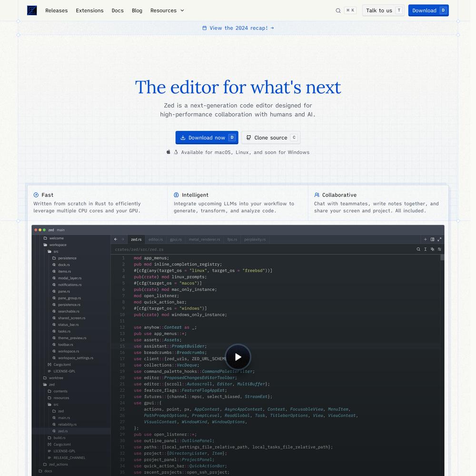Open the Releases page
The height and width of the screenshot is (476, 476).
(x=57, y=10)
